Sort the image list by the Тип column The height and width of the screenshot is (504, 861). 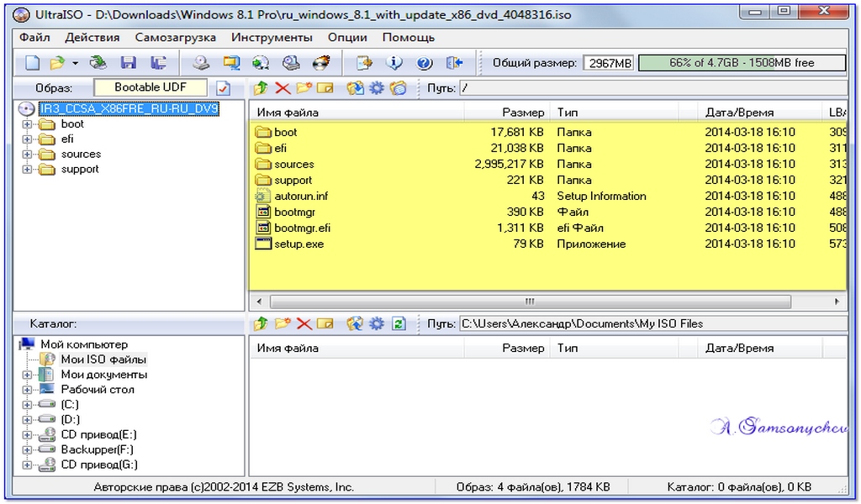click(x=614, y=113)
